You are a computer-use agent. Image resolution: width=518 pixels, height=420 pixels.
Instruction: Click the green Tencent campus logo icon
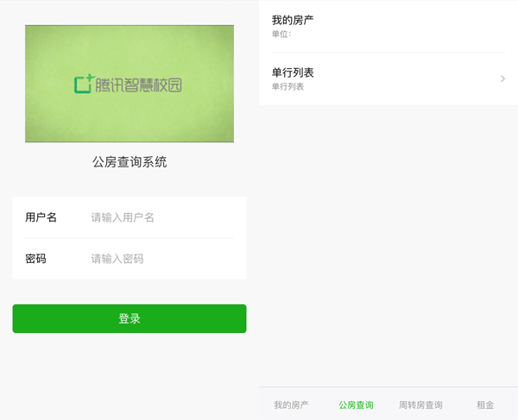(x=84, y=83)
